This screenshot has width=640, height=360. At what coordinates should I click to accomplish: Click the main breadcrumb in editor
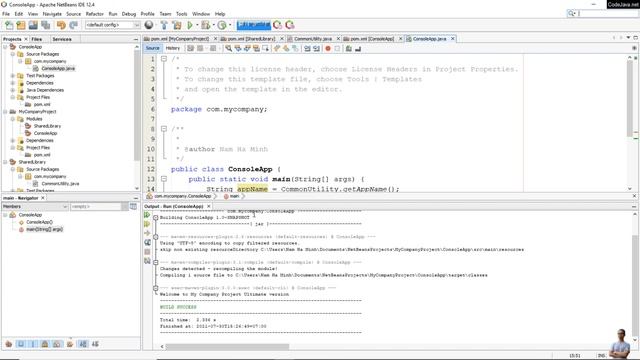click(x=234, y=196)
